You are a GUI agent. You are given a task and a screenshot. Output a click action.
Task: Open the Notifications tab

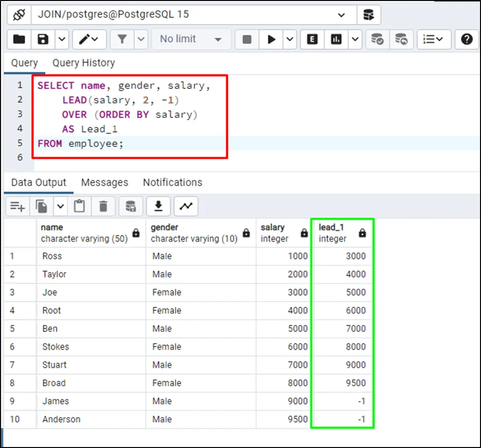pos(172,182)
